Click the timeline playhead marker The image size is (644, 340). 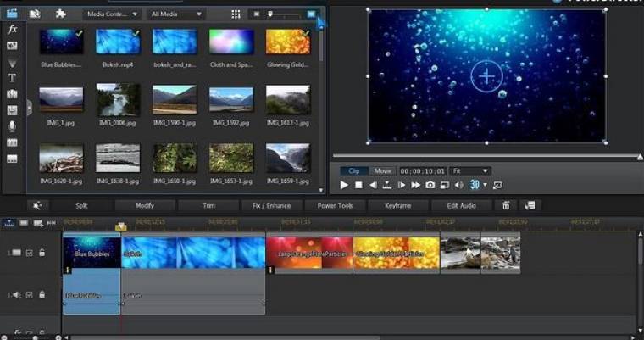click(120, 226)
